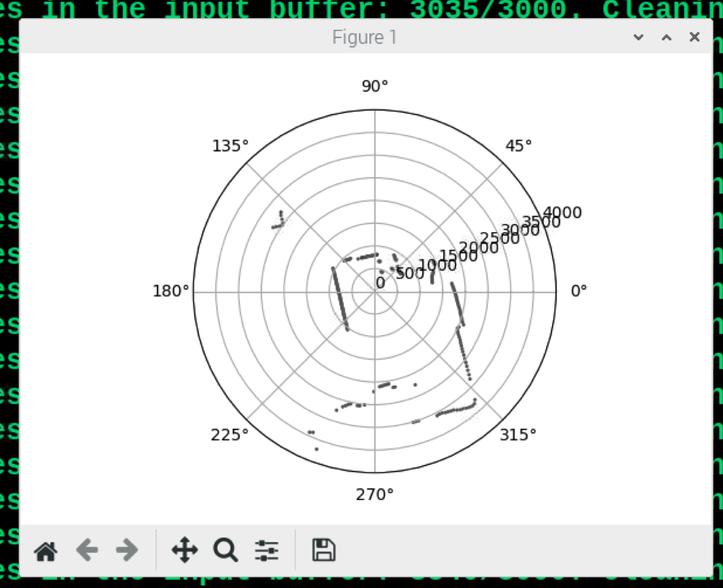
Task: Activate the Pan axes tool
Action: coord(184,550)
